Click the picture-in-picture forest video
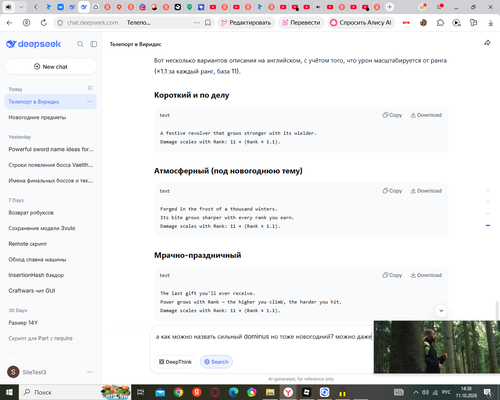This screenshot has height=400, width=500. [437, 347]
